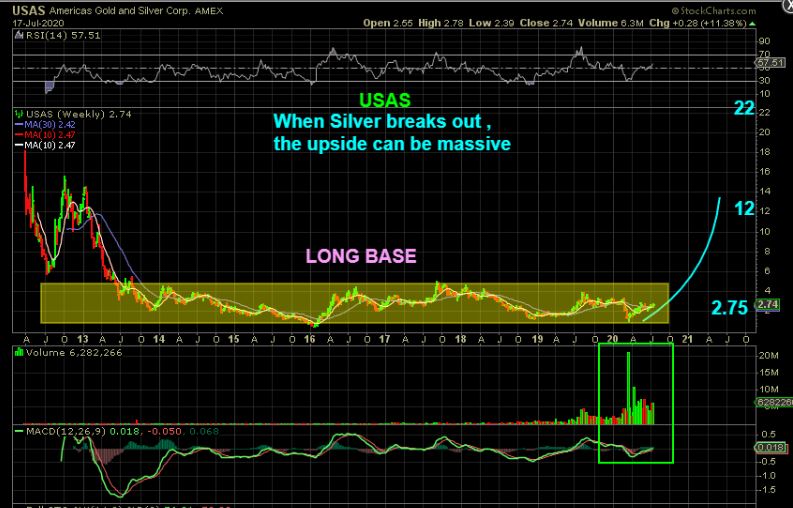The height and width of the screenshot is (508, 793).
Task: Click the -1.5 label on MACD axis
Action: [x=768, y=490]
